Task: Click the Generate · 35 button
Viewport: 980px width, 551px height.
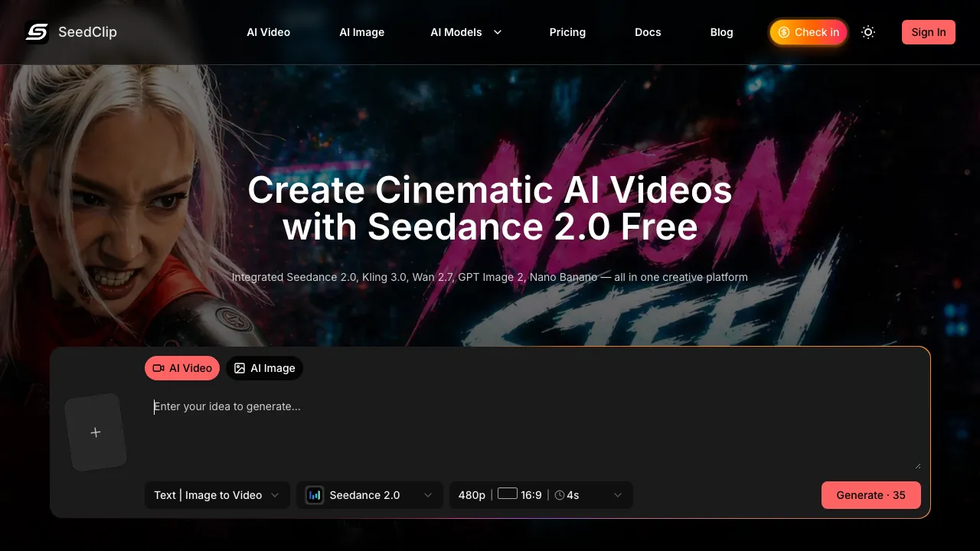Action: click(x=871, y=495)
